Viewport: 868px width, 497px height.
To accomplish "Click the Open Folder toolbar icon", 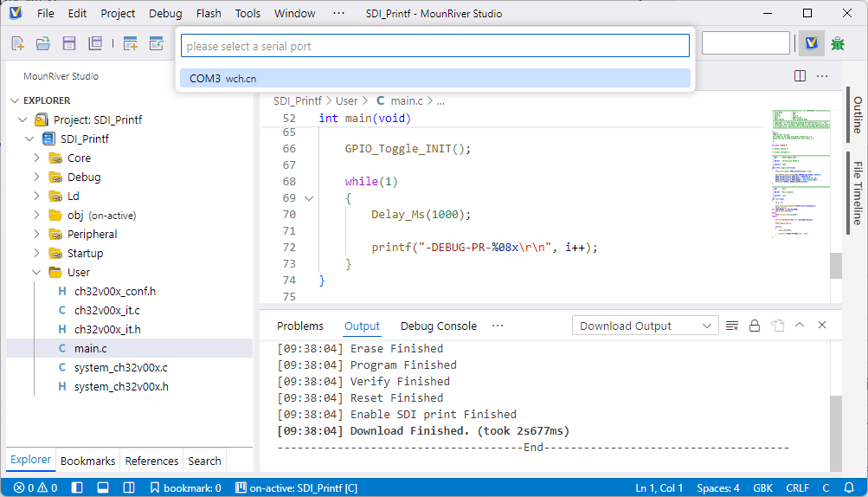I will (42, 43).
